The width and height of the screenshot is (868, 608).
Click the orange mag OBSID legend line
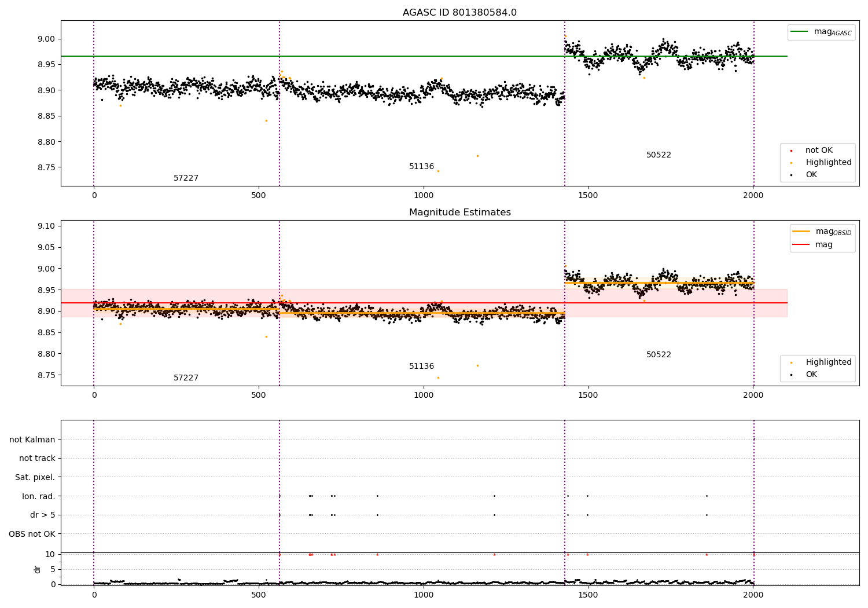click(x=801, y=232)
